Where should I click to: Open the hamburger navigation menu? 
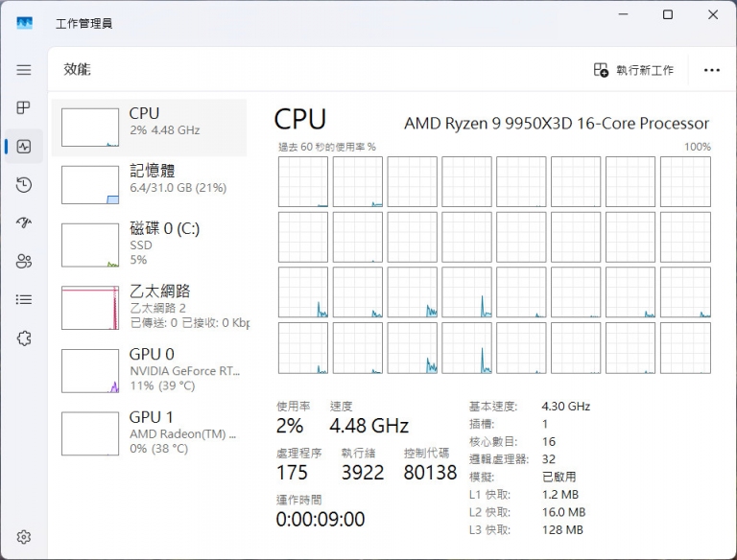(x=24, y=70)
